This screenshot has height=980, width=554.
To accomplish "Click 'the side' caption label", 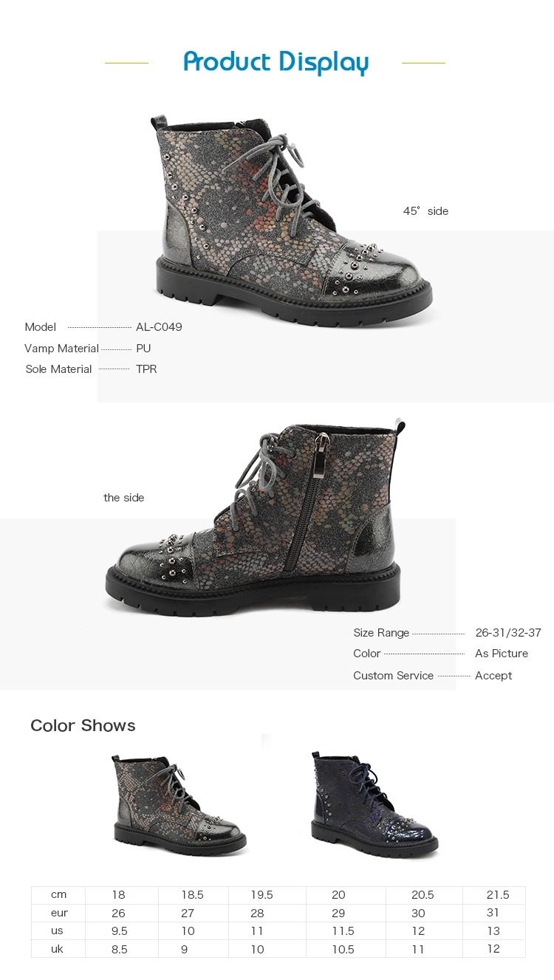I will point(124,498).
